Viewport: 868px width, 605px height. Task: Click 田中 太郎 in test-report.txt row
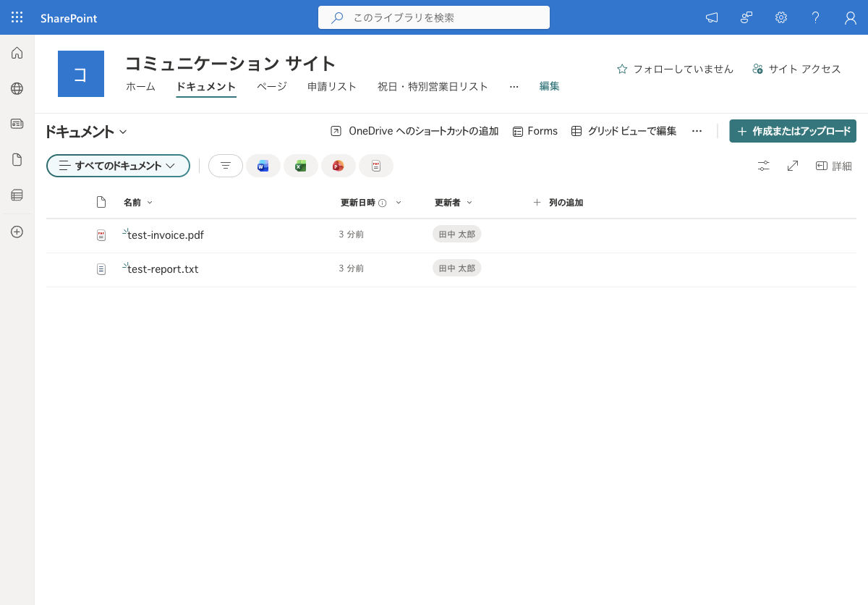coord(457,268)
